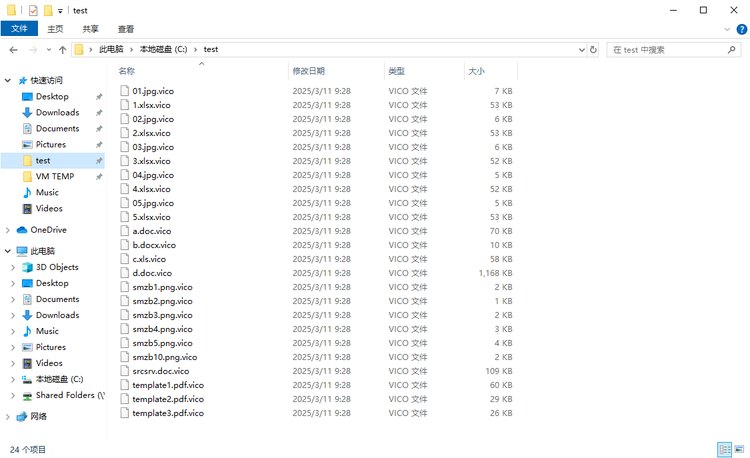The height and width of the screenshot is (458, 750).
Task: Click the search box for test folder
Action: point(665,49)
